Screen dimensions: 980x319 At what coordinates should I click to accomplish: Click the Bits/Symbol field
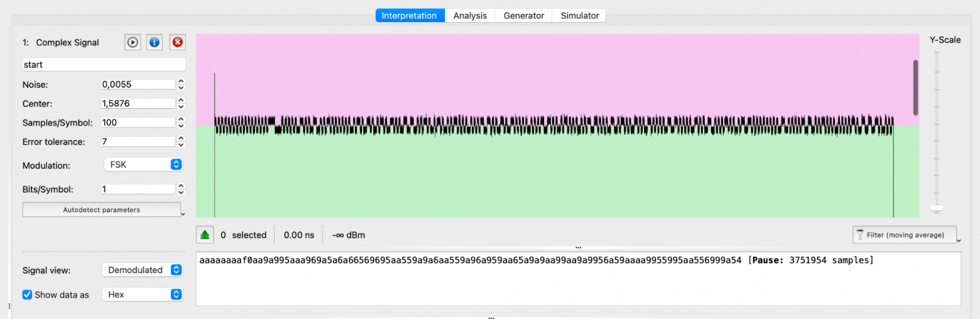pyautogui.click(x=138, y=189)
